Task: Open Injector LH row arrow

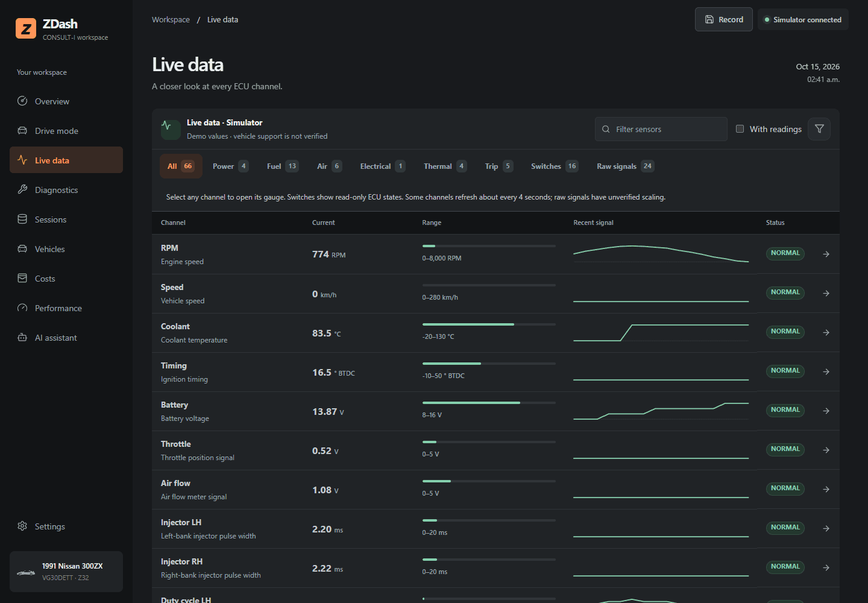Action: [826, 528]
